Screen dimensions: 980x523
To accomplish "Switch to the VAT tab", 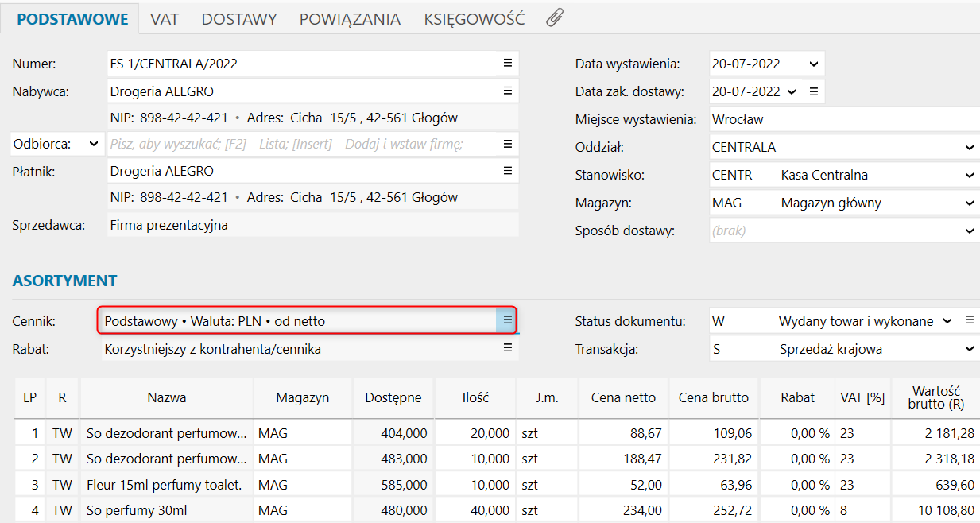I will pyautogui.click(x=165, y=19).
